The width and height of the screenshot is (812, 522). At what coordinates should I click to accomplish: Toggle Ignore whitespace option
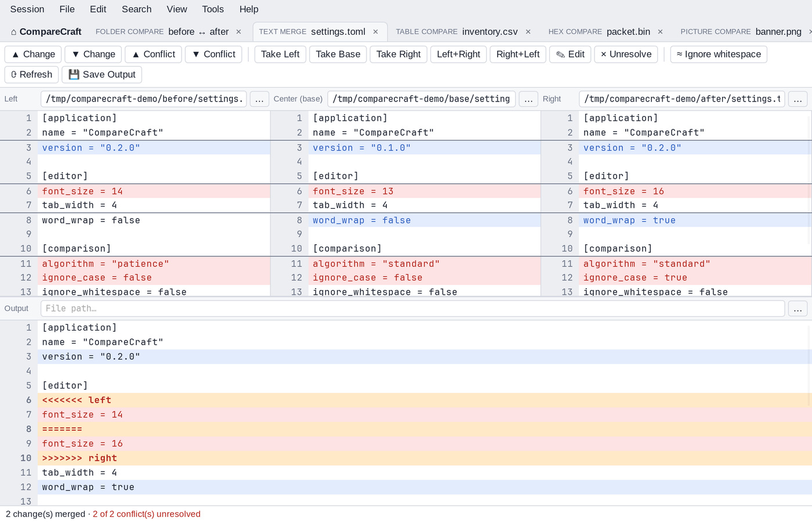point(719,54)
